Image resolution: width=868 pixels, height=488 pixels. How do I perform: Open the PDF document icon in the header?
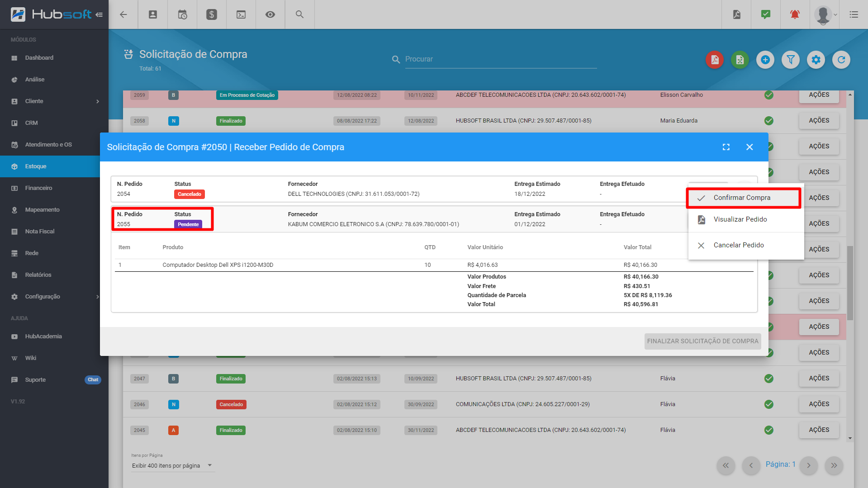[x=736, y=14]
